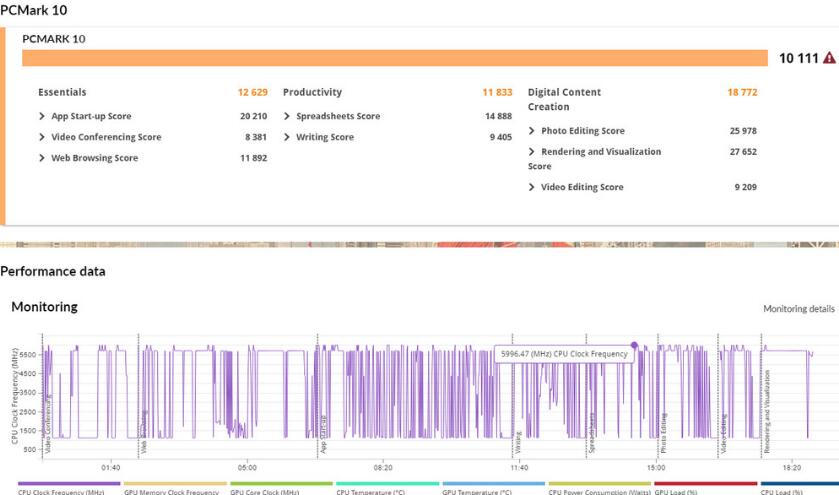This screenshot has width=839, height=495.
Task: Expand App Start-up Score chevron
Action: pyautogui.click(x=42, y=116)
